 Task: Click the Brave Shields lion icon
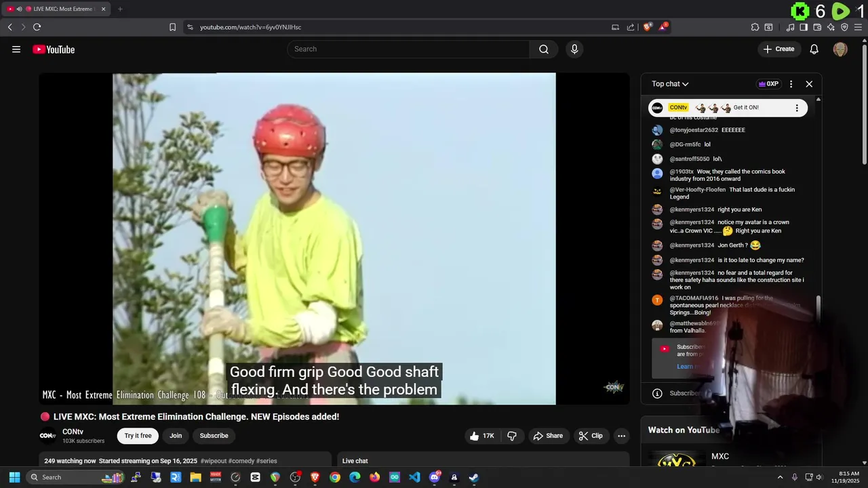coord(648,27)
